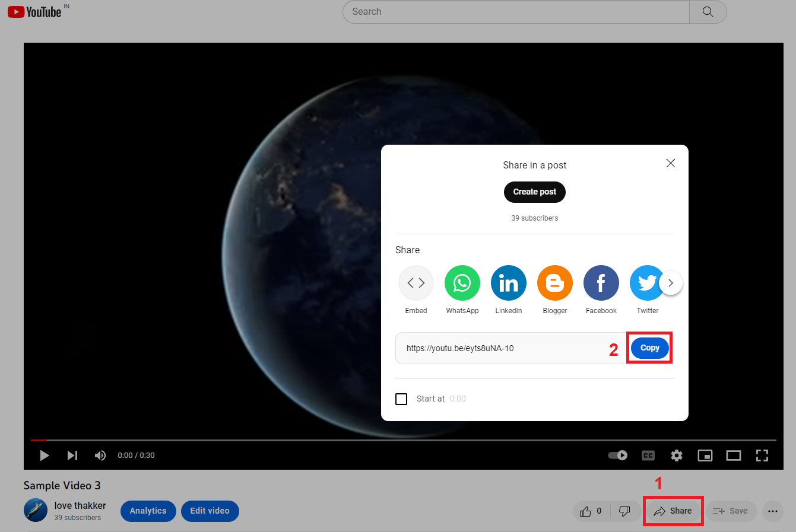The width and height of the screenshot is (796, 532).
Task: Switch to miniplayer mode
Action: click(x=705, y=455)
